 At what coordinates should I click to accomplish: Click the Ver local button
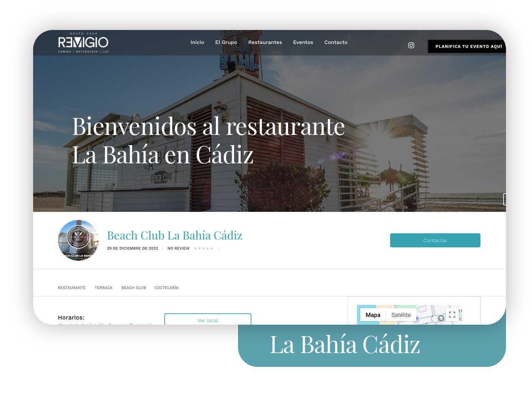[x=208, y=320]
